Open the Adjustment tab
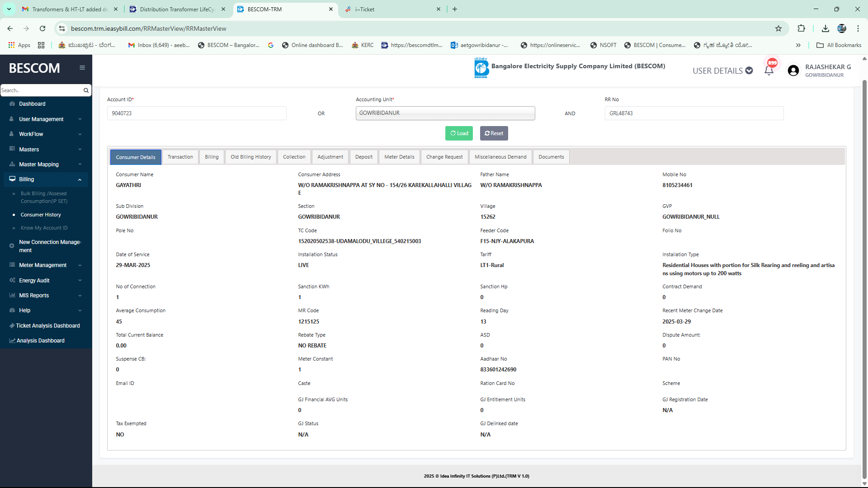The image size is (868, 488). (x=330, y=157)
